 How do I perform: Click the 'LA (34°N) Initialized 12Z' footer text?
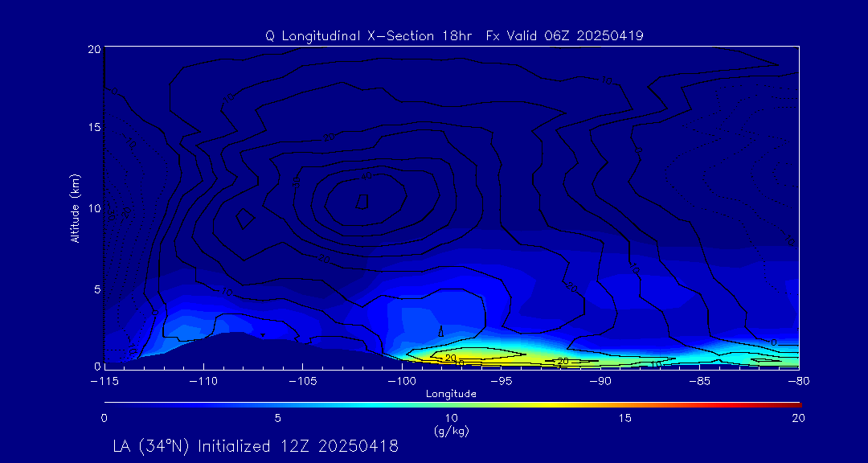click(x=256, y=446)
